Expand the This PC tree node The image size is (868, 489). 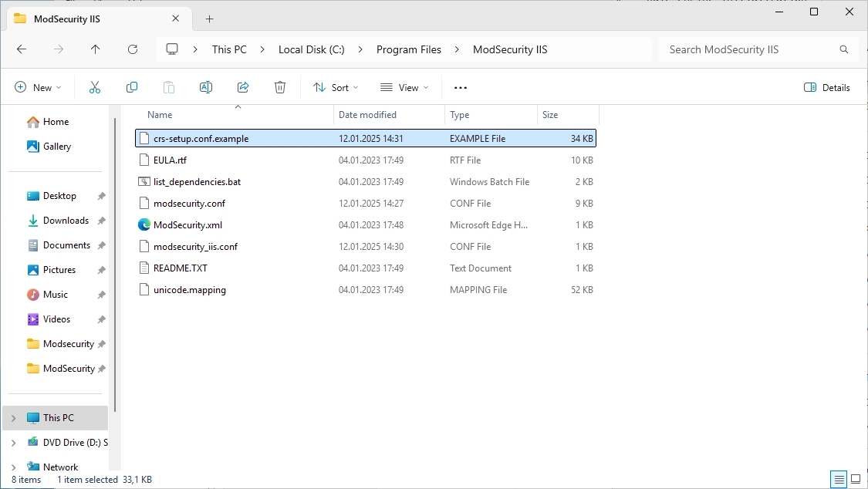click(x=13, y=418)
